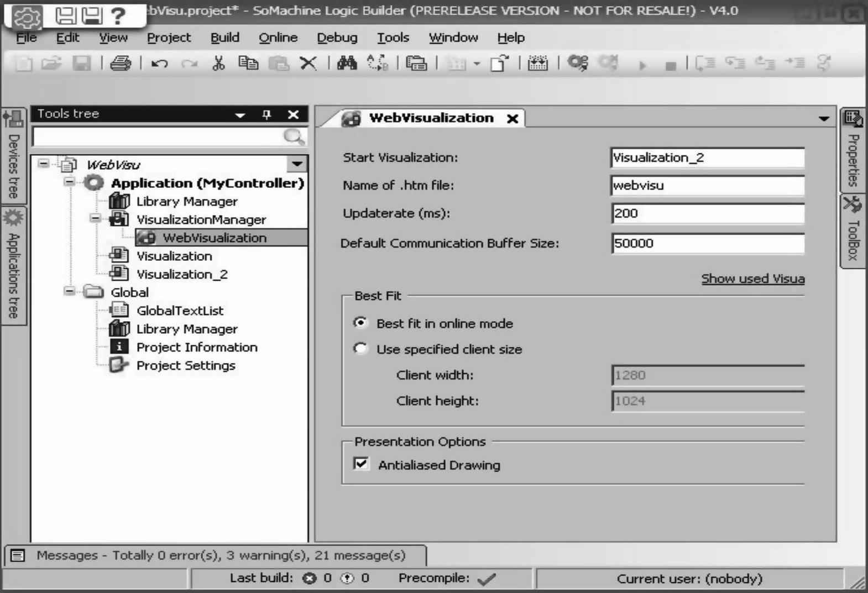Open the File menu
This screenshot has height=593, width=868.
click(x=26, y=38)
